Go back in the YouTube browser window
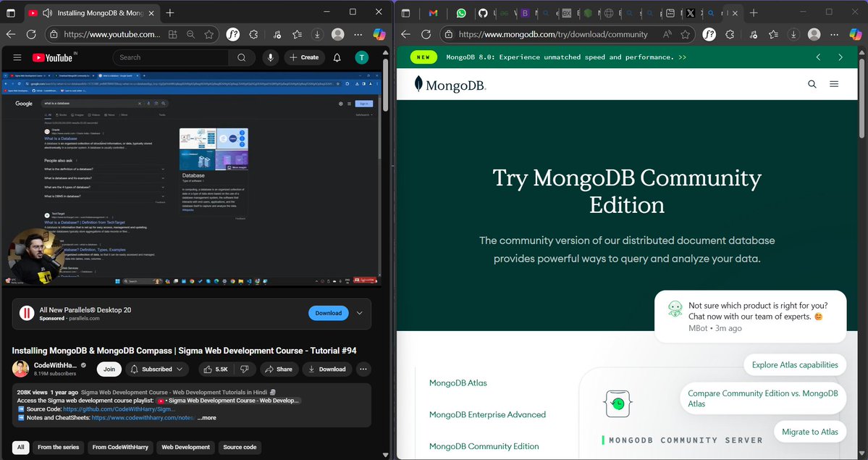 click(11, 34)
